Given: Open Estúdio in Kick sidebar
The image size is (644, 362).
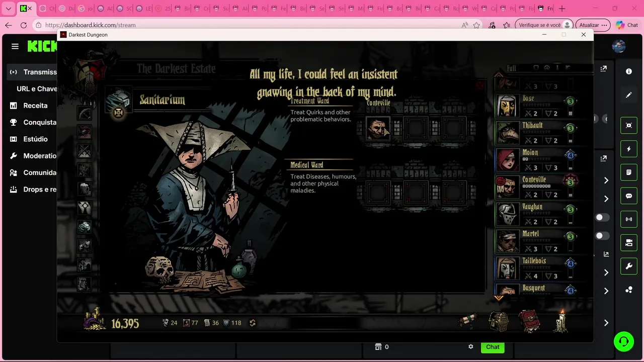Looking at the screenshot, I should (x=29, y=139).
